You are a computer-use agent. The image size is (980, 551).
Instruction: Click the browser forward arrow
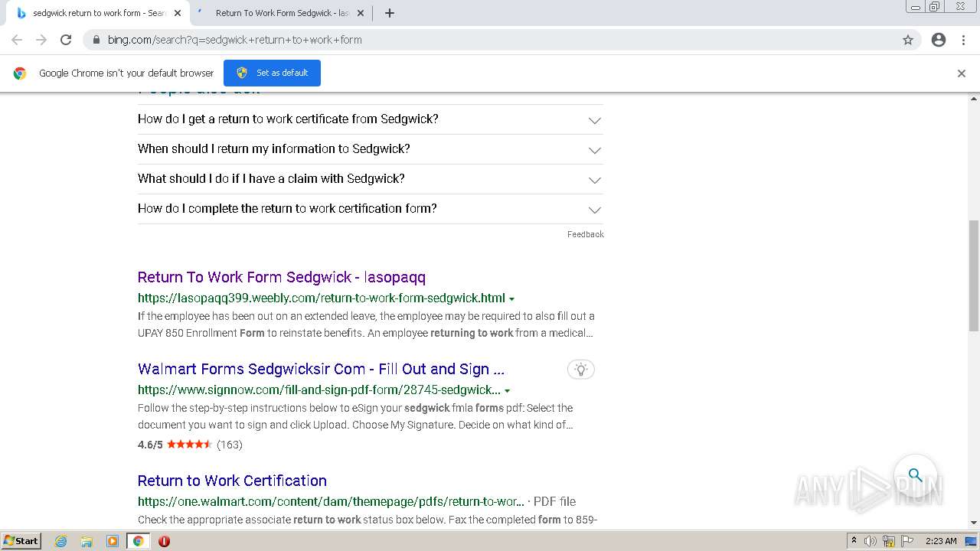click(41, 40)
